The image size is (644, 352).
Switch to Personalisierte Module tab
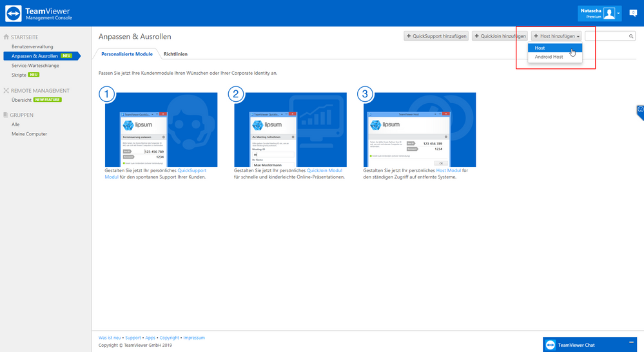click(127, 54)
